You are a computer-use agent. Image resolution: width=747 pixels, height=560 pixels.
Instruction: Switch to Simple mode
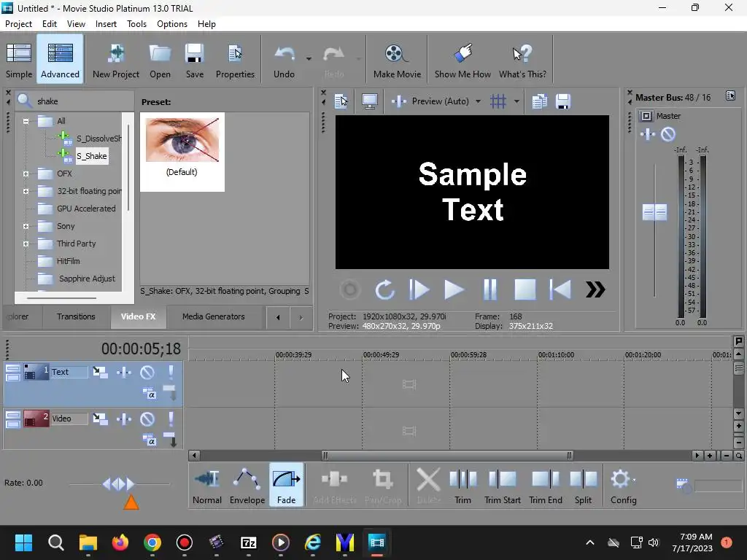pos(19,60)
